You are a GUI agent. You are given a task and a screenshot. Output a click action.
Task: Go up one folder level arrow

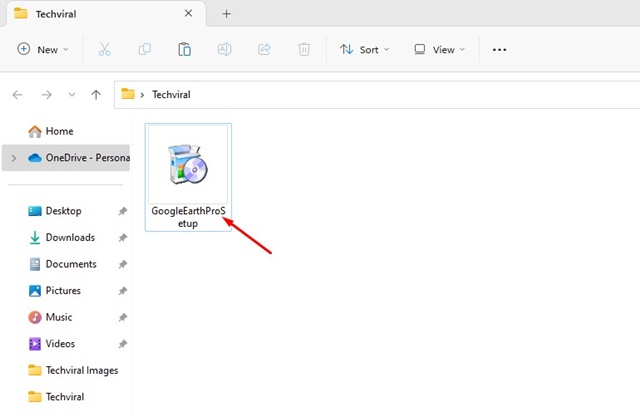pyautogui.click(x=96, y=95)
